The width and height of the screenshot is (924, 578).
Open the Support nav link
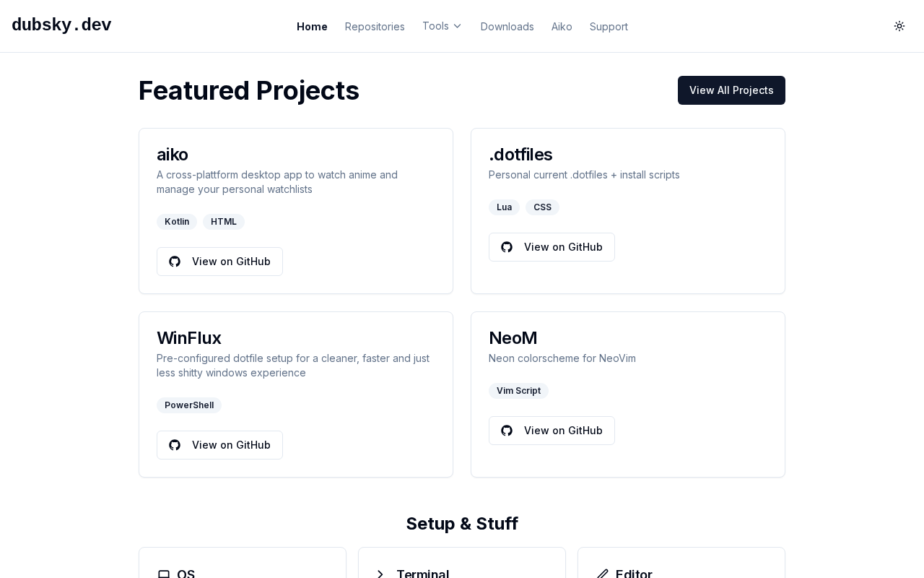(609, 27)
